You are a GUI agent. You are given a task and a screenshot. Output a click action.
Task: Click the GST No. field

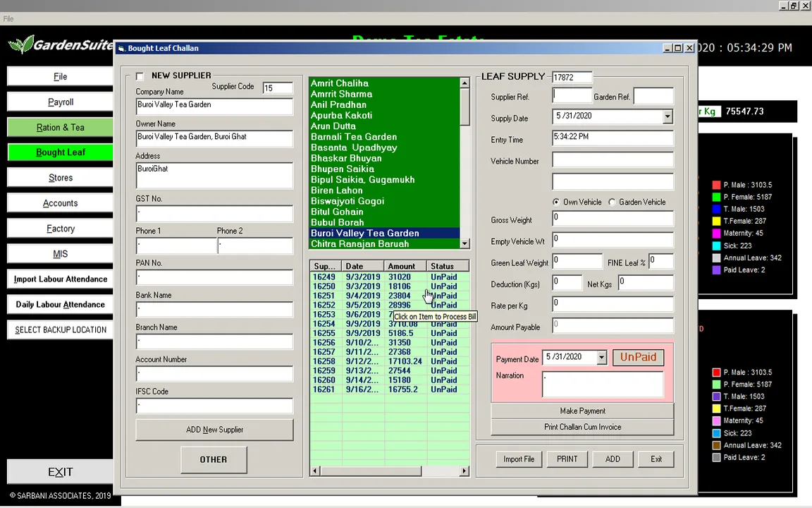[x=214, y=214]
